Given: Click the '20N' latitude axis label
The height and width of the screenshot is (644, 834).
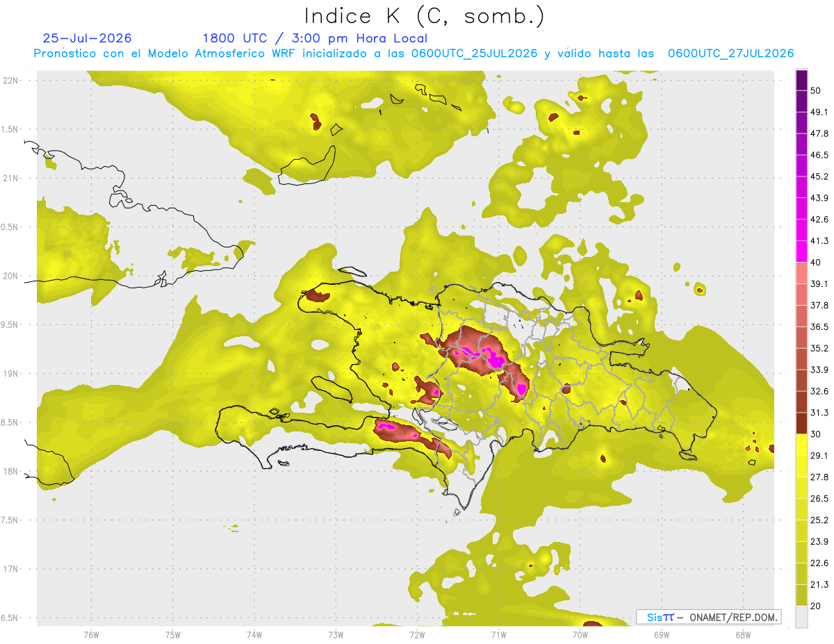Looking at the screenshot, I should pyautogui.click(x=11, y=276).
